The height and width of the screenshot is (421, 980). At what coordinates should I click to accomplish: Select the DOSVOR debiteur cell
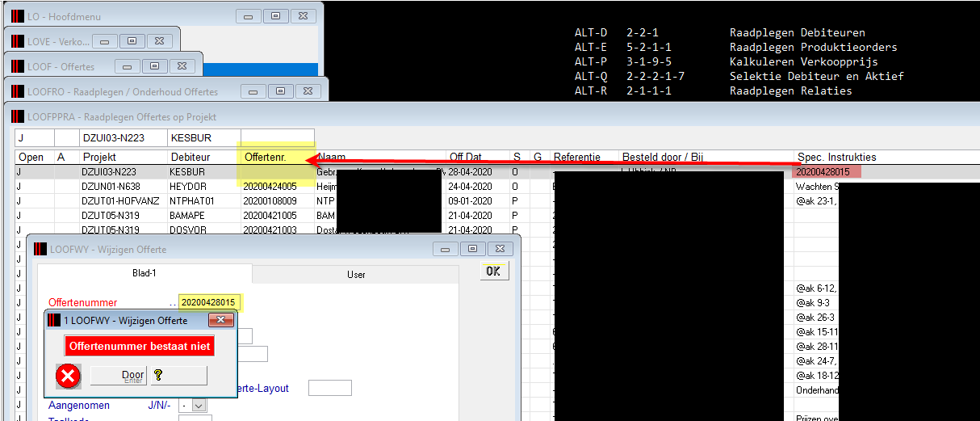(203, 230)
